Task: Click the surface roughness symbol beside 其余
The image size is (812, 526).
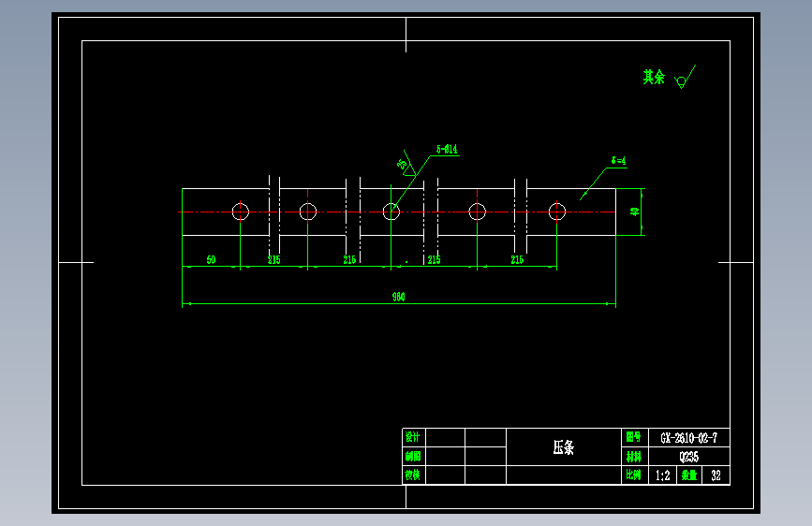Action: pos(685,77)
